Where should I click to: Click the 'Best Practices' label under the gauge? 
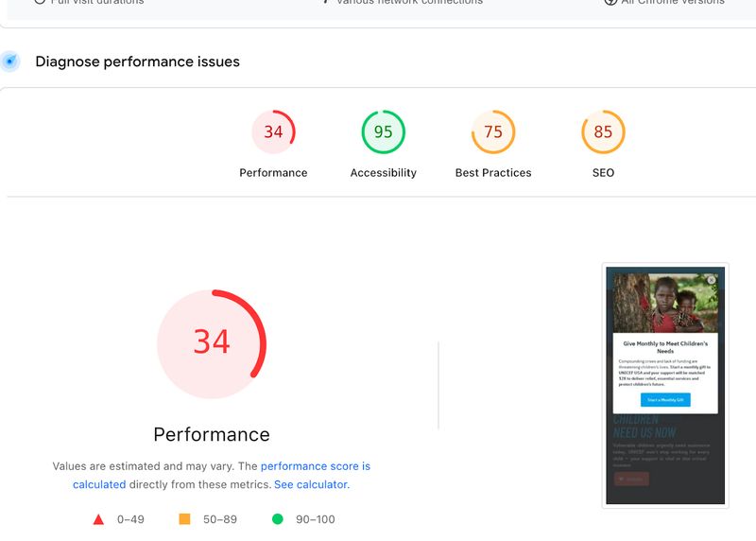point(493,173)
